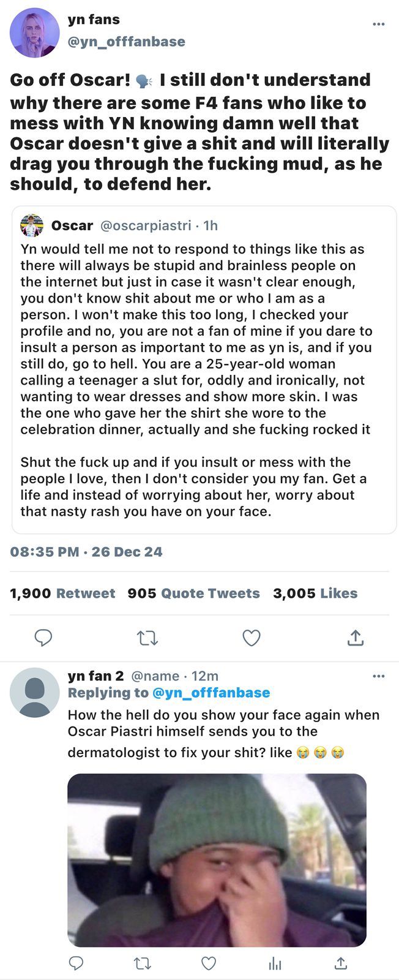
Task: View the 905 Quote Tweets list
Action: pyautogui.click(x=193, y=593)
